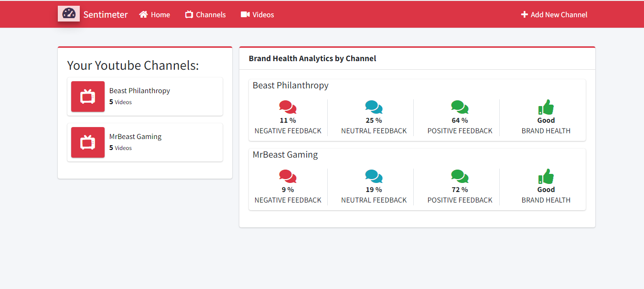Open the Sentimeter brand name link
This screenshot has width=644, height=289.
point(106,14)
